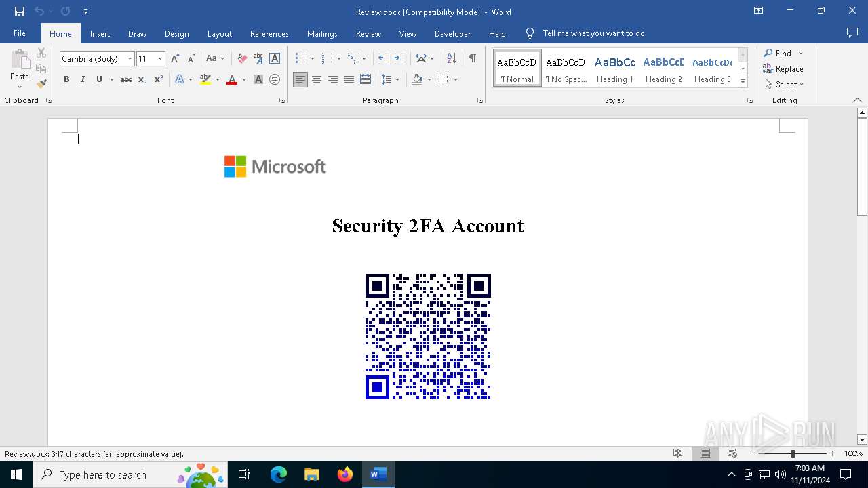
Task: Switch to the References ribbon tab
Action: tap(269, 33)
